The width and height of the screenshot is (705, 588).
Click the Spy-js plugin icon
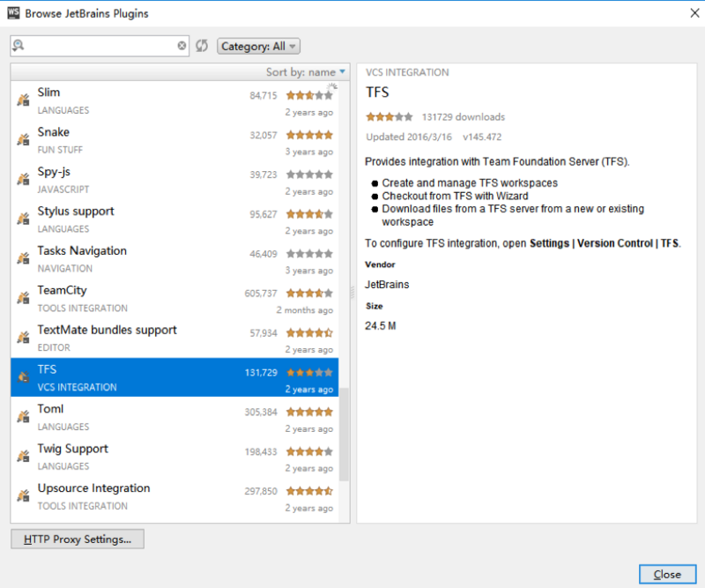[x=24, y=179]
